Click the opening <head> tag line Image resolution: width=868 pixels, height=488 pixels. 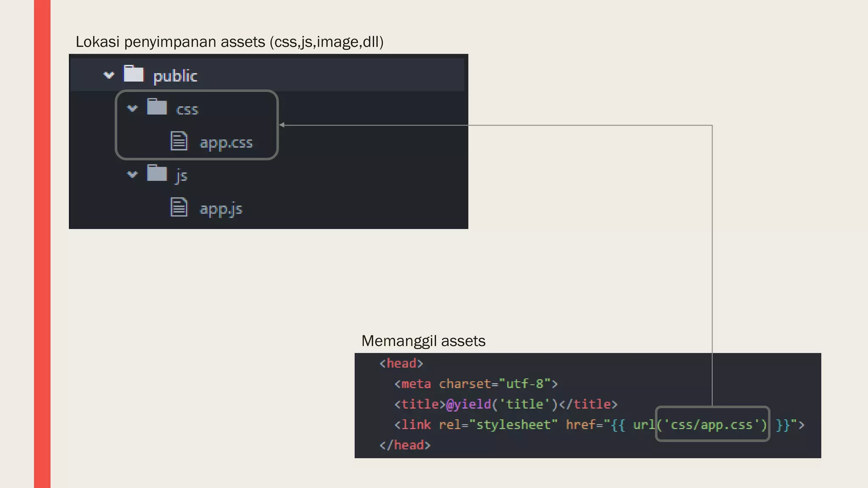[401, 363]
